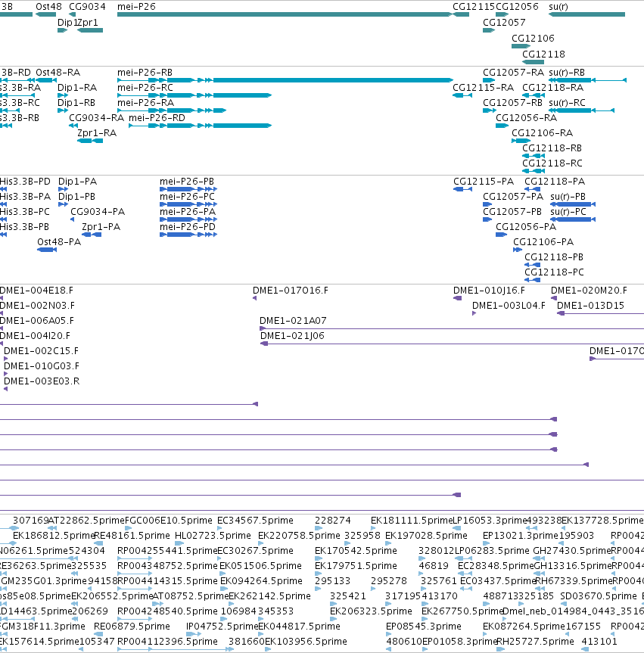Select the Zpr1 gene arrow glyph in the top track

click(x=90, y=30)
